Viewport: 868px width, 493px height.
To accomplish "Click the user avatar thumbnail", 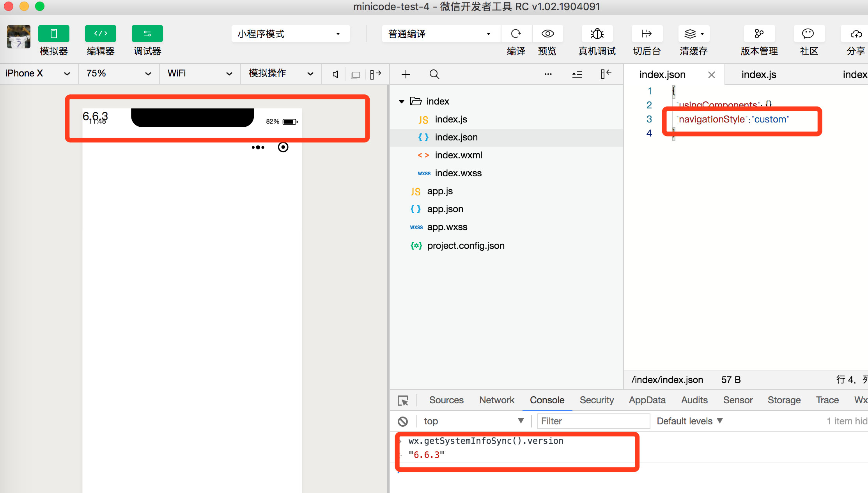I will tap(19, 37).
